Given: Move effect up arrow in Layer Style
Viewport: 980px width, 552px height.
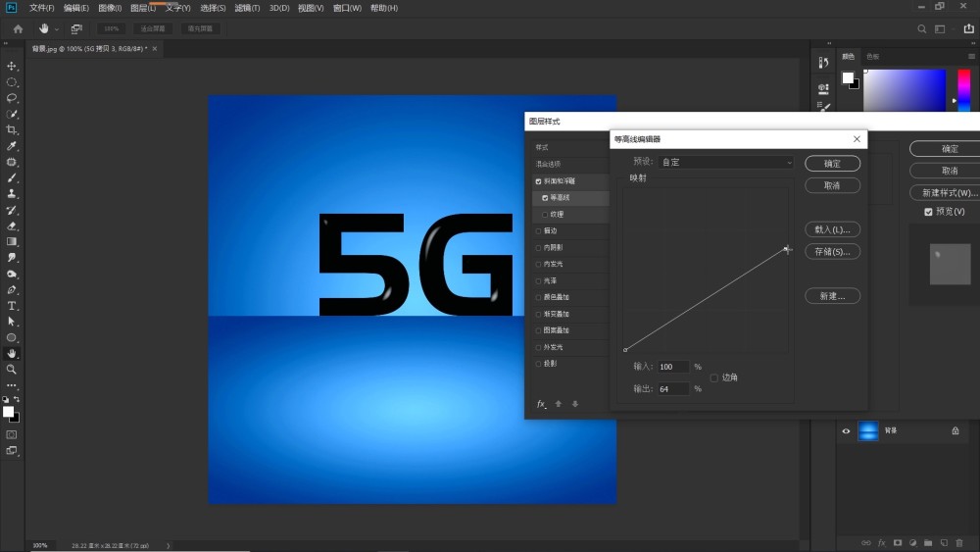Looking at the screenshot, I should [559, 404].
